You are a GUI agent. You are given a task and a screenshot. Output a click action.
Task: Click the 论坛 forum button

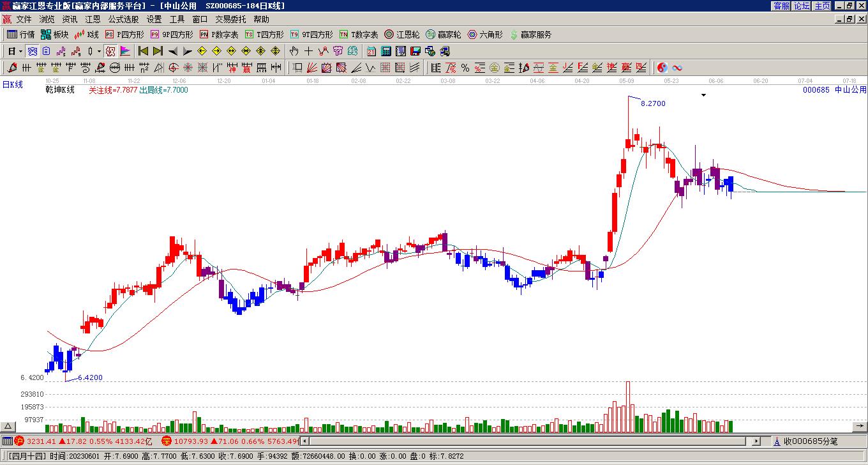click(802, 6)
